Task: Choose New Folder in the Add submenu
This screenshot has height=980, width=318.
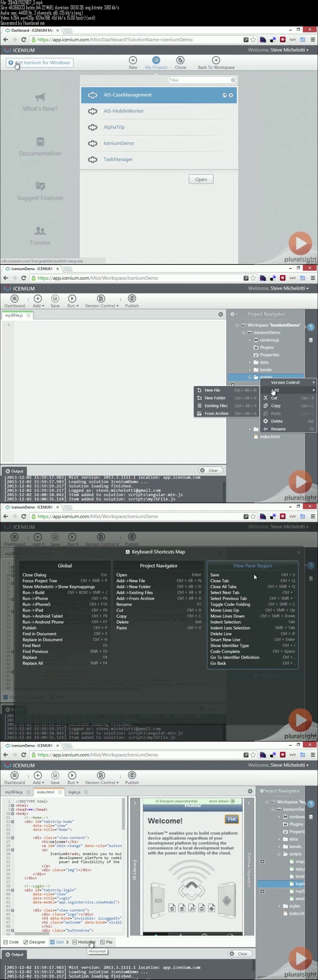Action: pyautogui.click(x=227, y=398)
